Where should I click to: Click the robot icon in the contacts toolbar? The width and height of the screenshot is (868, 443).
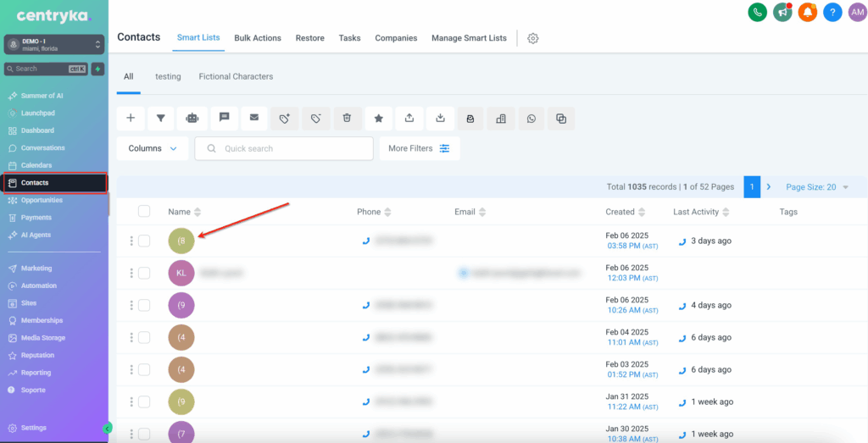[x=192, y=119]
